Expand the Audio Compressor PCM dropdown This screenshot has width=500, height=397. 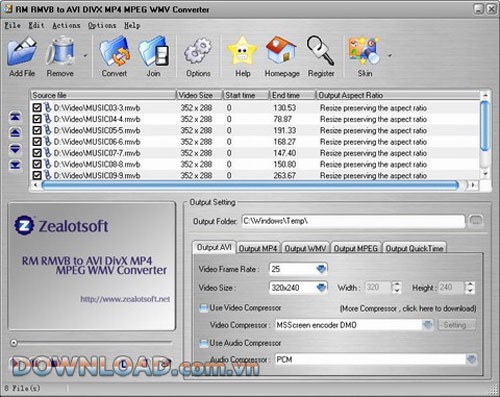point(471,359)
